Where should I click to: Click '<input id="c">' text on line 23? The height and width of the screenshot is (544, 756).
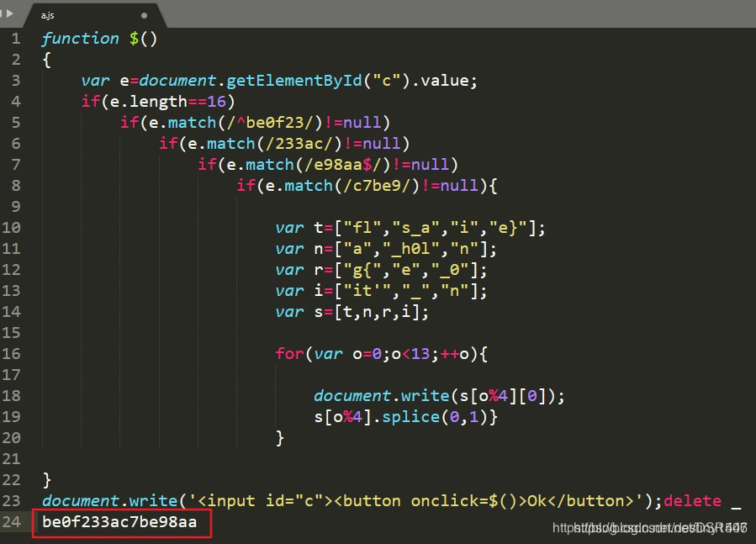tap(265, 501)
